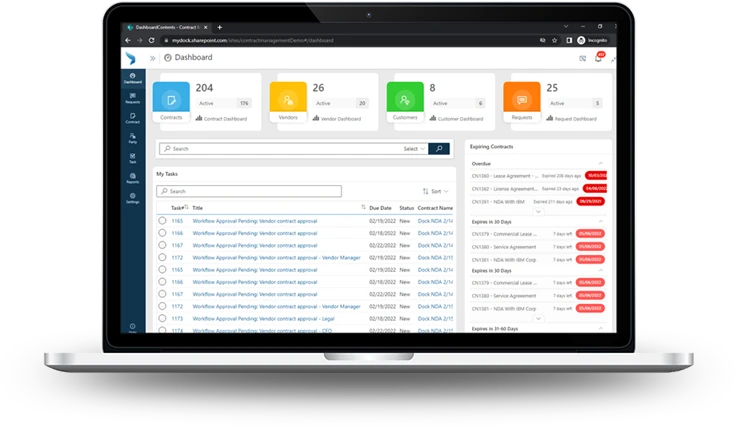Open Settings in the left sidebar
The height and width of the screenshot is (427, 735).
coord(133,198)
